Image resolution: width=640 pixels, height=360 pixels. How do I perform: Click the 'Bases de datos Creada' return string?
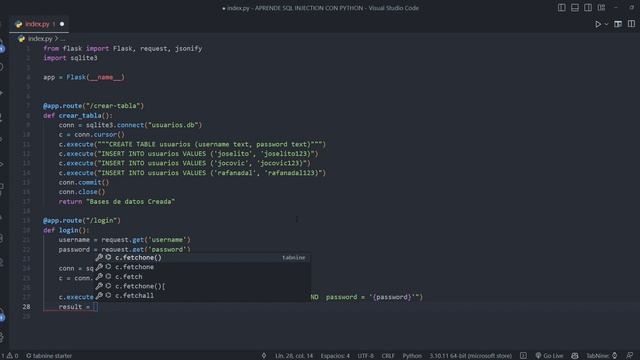coord(130,201)
